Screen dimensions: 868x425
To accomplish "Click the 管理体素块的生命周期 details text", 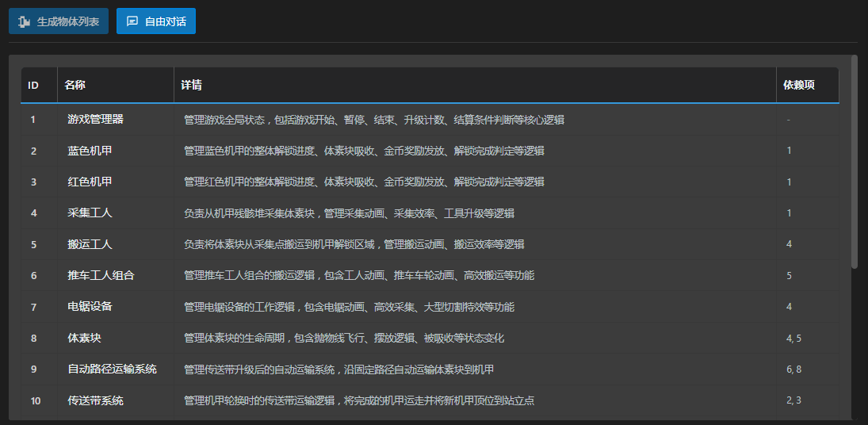I will [344, 338].
